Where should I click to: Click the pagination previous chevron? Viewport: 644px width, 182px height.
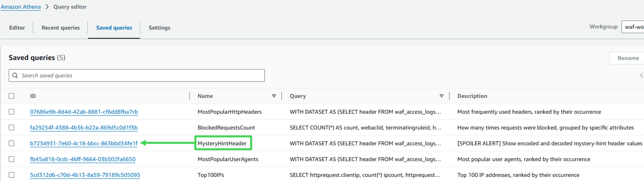(x=641, y=75)
